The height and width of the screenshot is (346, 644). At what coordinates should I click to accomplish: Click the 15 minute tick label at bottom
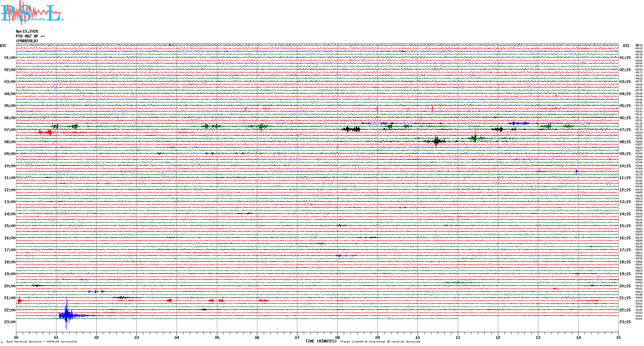pos(618,337)
